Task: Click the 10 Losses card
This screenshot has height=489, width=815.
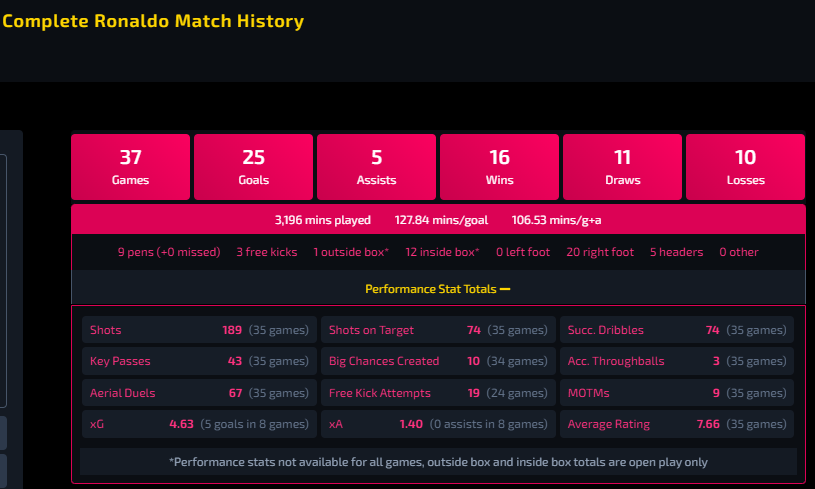Action: (x=745, y=167)
